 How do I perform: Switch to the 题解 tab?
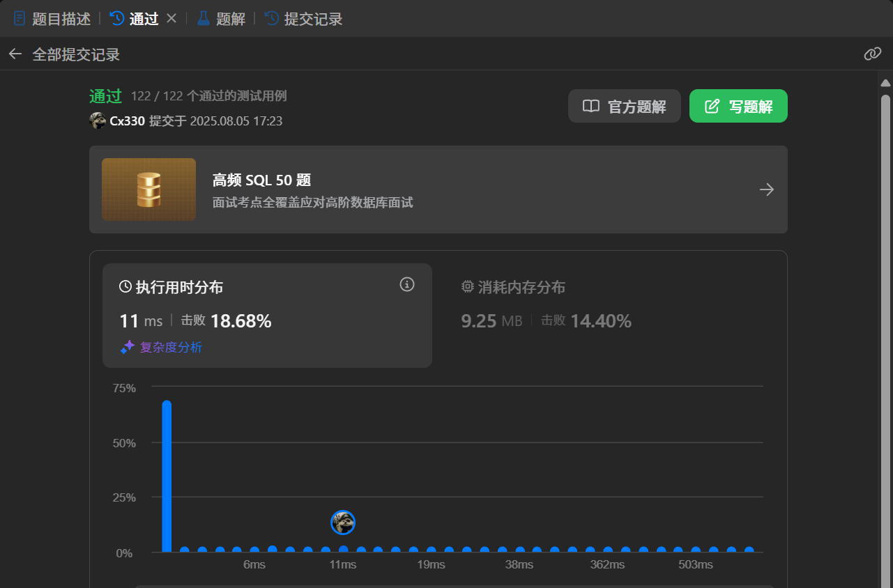pos(222,19)
